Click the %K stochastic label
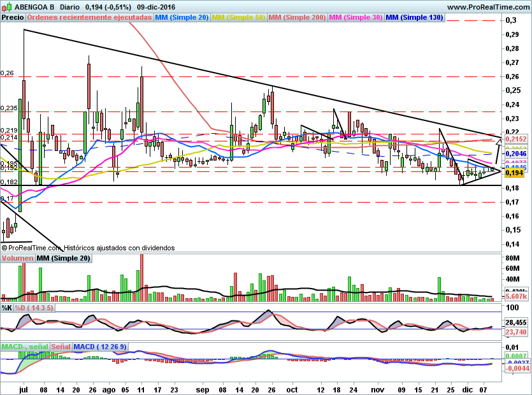 pos(7,308)
